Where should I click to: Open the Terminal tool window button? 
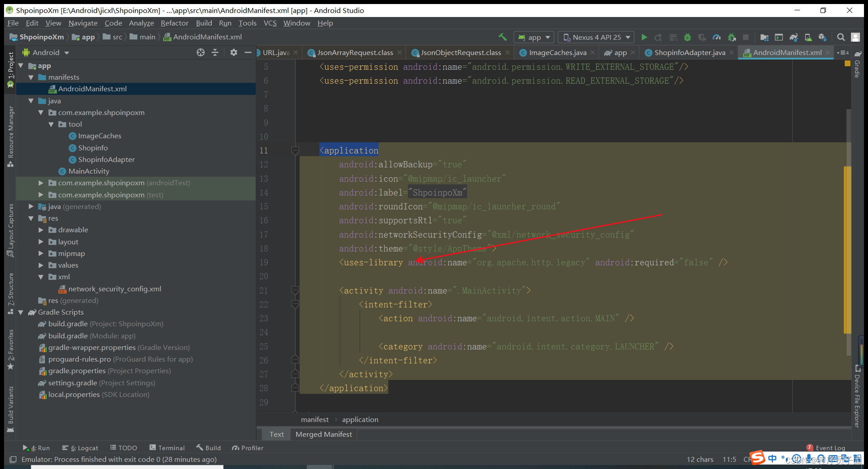coord(167,448)
